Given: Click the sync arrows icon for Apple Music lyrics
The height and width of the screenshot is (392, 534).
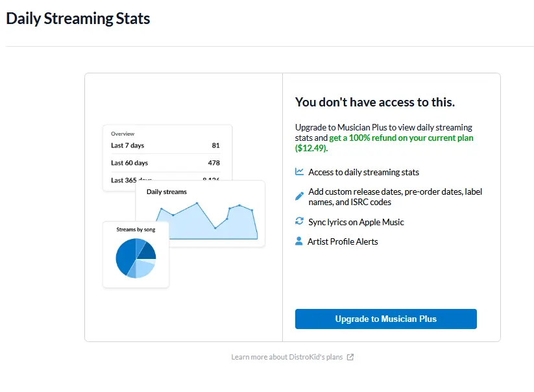Looking at the screenshot, I should pyautogui.click(x=299, y=221).
